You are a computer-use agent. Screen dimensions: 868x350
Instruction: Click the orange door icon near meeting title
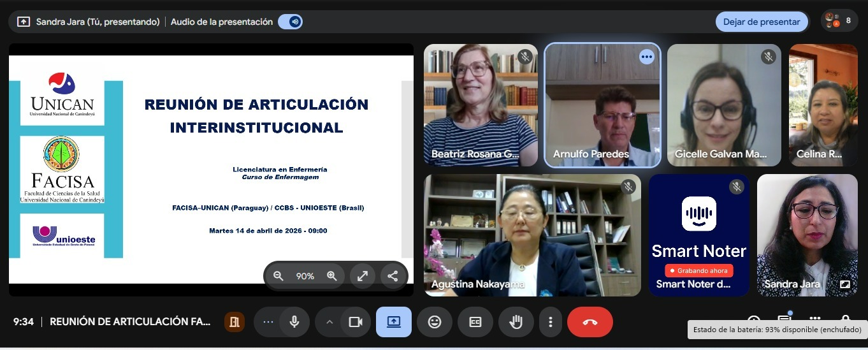tap(235, 322)
